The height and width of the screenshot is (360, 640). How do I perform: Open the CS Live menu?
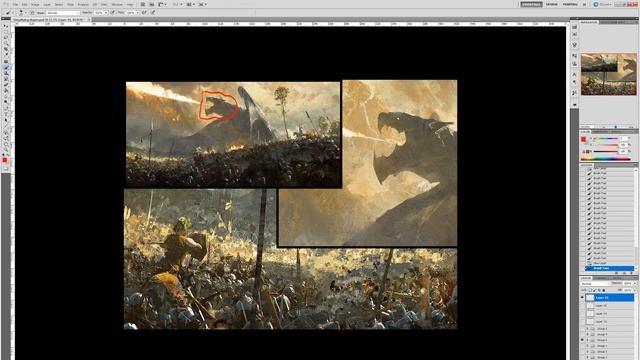click(x=602, y=4)
